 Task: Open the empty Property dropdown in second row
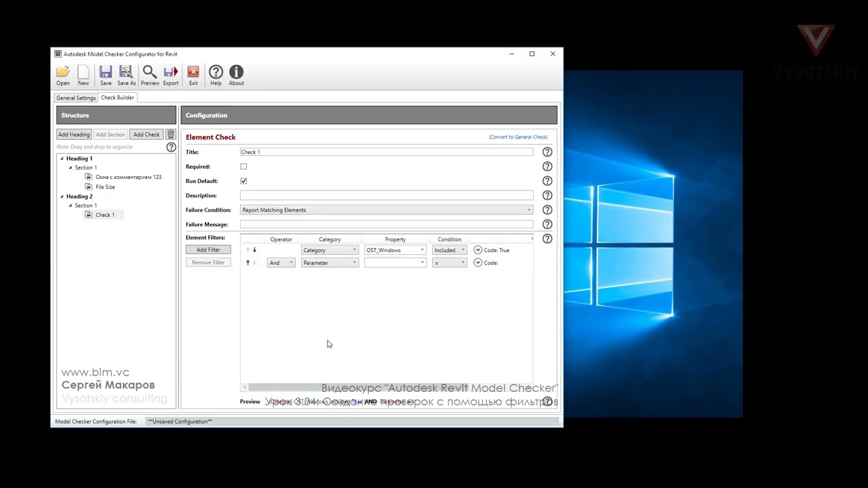(395, 263)
